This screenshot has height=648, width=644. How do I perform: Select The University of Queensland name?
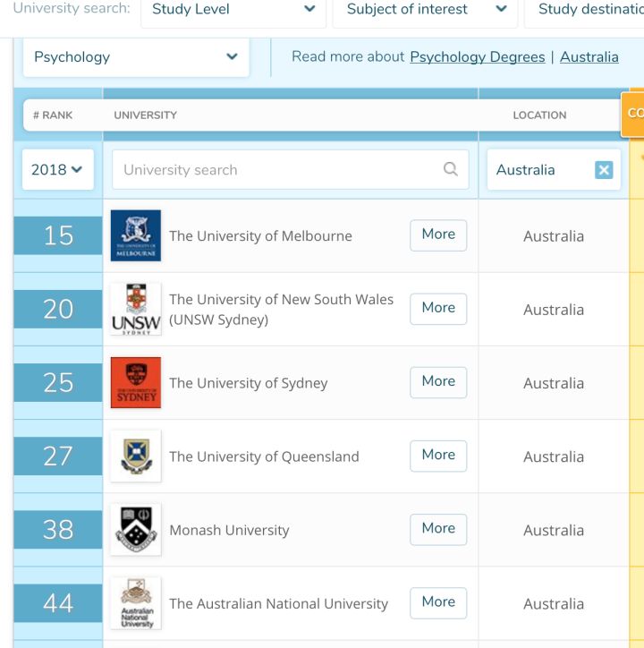click(x=264, y=456)
